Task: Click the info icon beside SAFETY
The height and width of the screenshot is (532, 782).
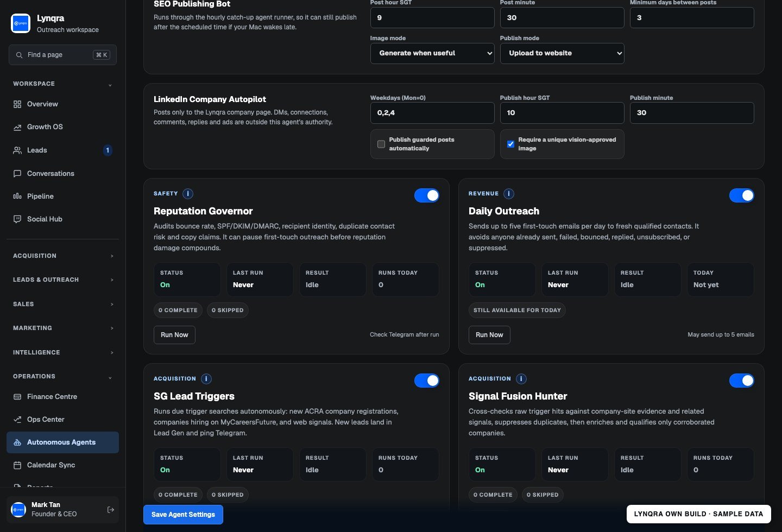Action: pos(188,194)
